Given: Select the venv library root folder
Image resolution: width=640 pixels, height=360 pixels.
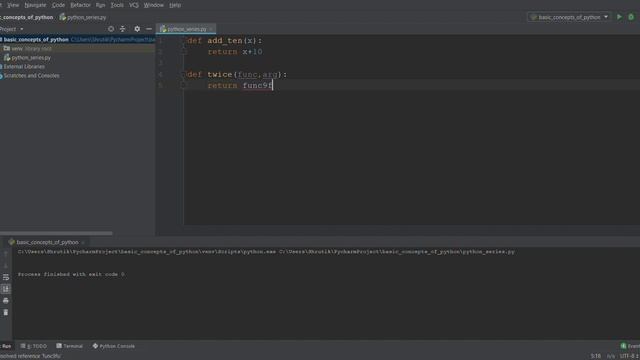Looking at the screenshot, I should (x=78, y=49).
